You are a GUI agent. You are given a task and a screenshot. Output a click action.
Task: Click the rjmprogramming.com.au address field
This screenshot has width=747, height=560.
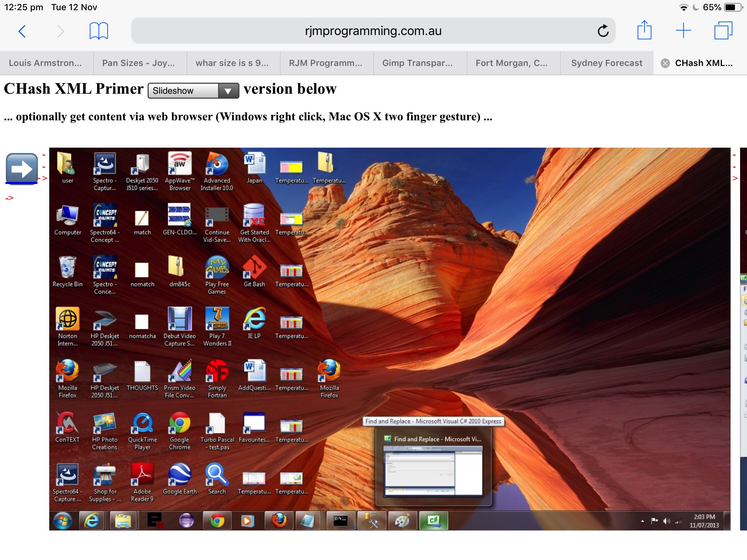tap(373, 31)
